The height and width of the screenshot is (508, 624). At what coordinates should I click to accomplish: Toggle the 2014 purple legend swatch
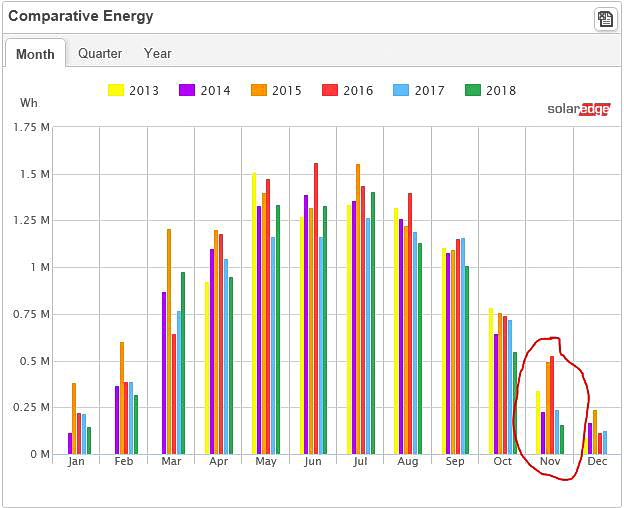pos(187,90)
